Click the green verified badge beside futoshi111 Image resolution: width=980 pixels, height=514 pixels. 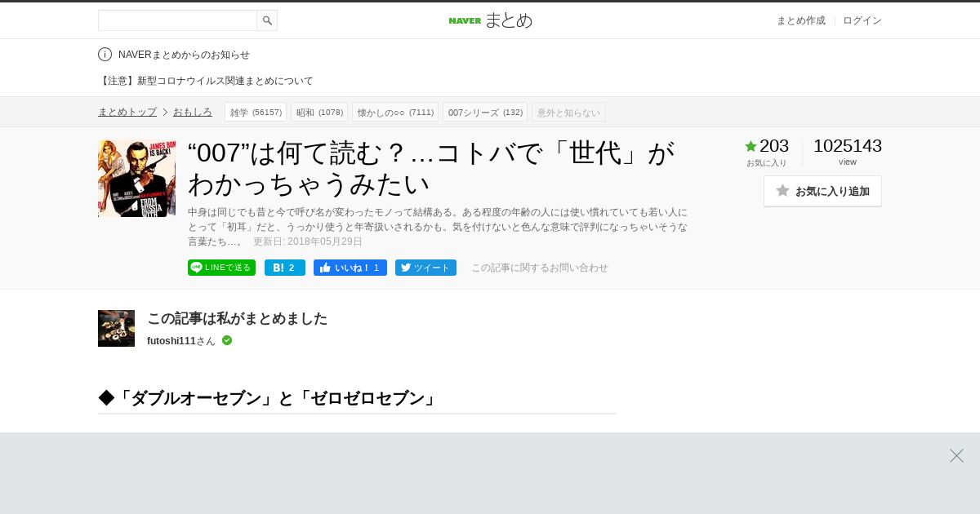pyautogui.click(x=227, y=340)
